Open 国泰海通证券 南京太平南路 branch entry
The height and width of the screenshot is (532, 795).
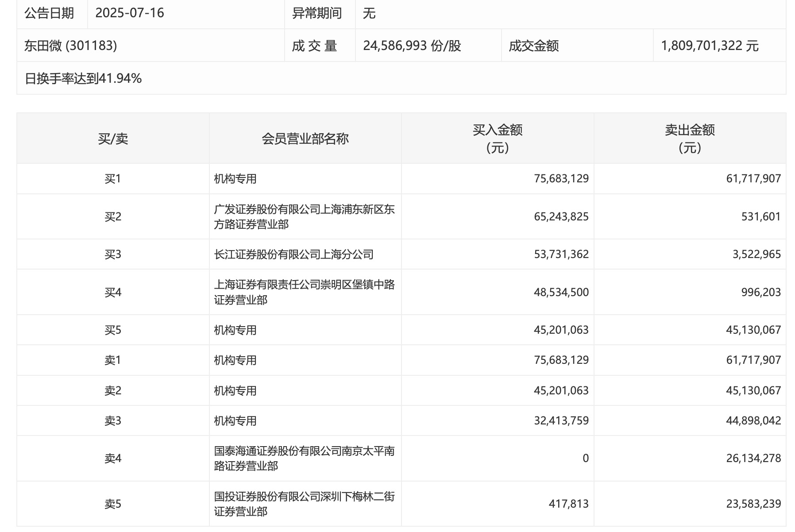pyautogui.click(x=304, y=459)
